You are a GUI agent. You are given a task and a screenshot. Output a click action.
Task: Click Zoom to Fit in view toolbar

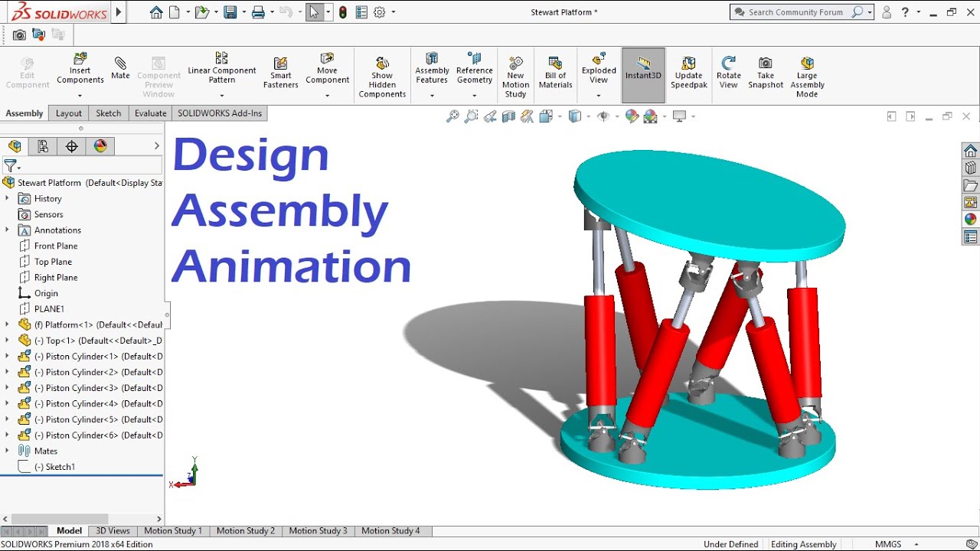point(453,116)
